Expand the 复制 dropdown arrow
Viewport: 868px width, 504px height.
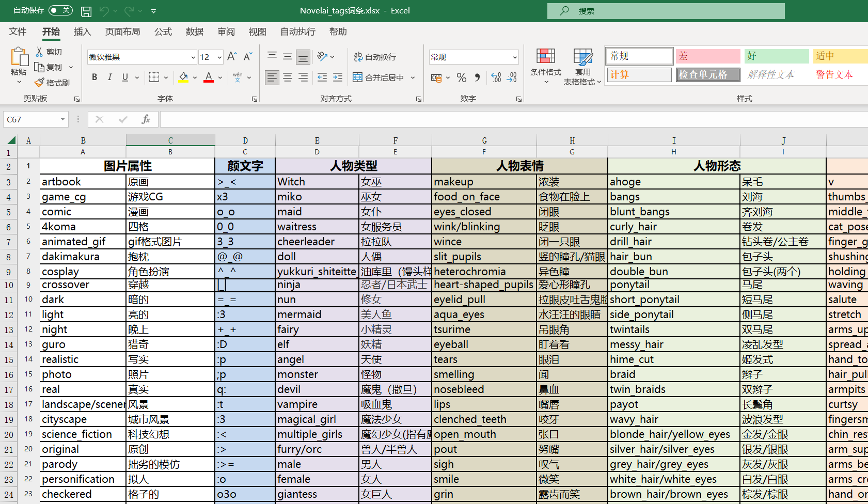71,67
